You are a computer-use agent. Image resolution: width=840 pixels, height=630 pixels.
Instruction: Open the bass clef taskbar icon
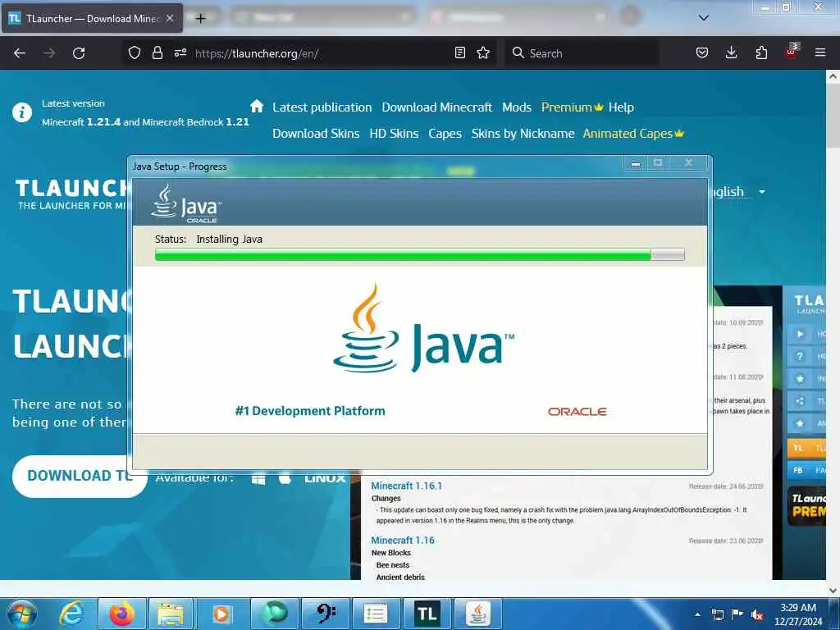325,614
